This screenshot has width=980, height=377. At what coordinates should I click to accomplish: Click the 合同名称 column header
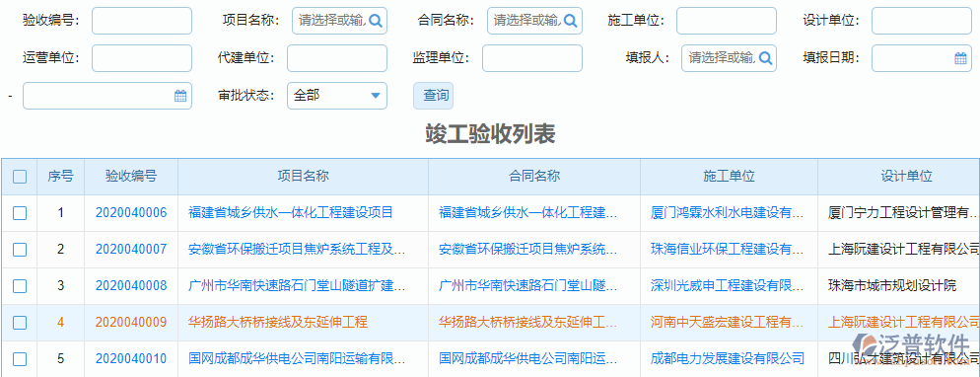pyautogui.click(x=533, y=177)
